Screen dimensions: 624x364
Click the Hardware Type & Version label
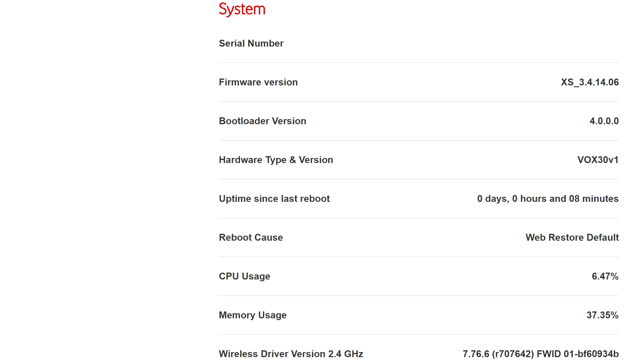[x=276, y=160]
